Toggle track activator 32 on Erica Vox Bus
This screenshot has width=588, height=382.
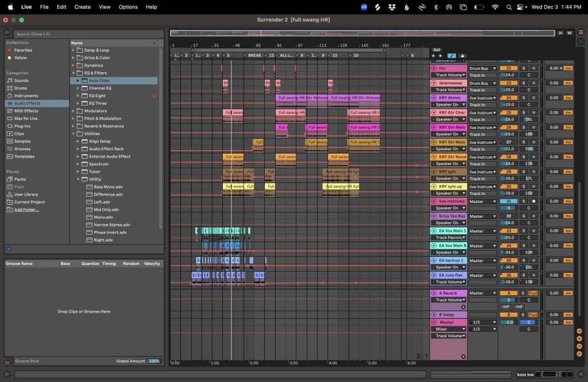pyautogui.click(x=508, y=216)
